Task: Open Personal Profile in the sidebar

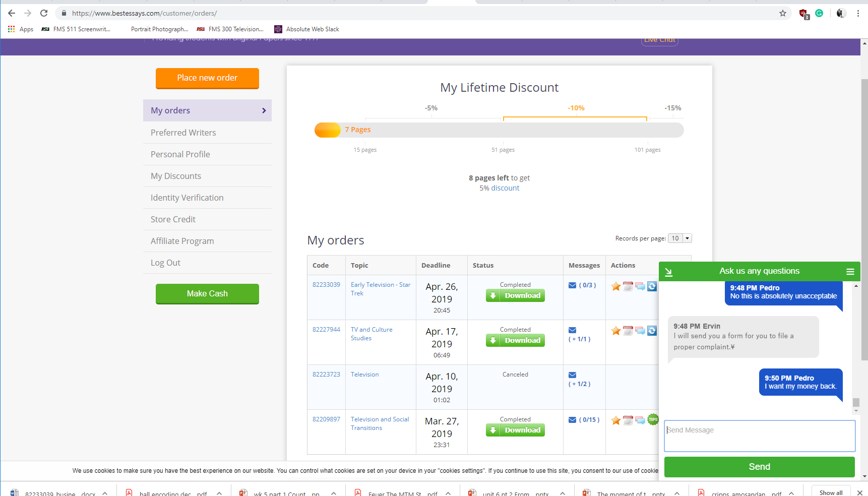Action: coord(207,154)
